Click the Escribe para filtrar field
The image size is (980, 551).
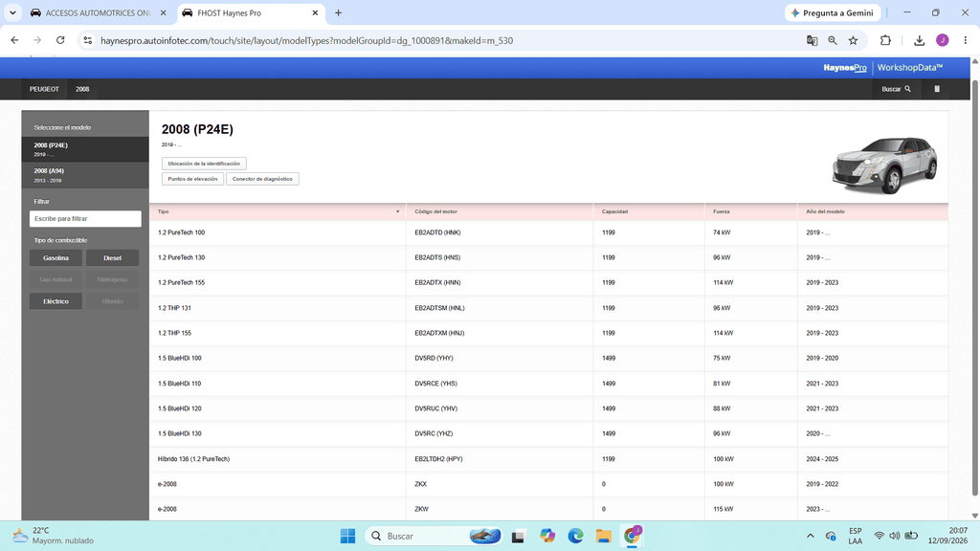click(x=85, y=219)
